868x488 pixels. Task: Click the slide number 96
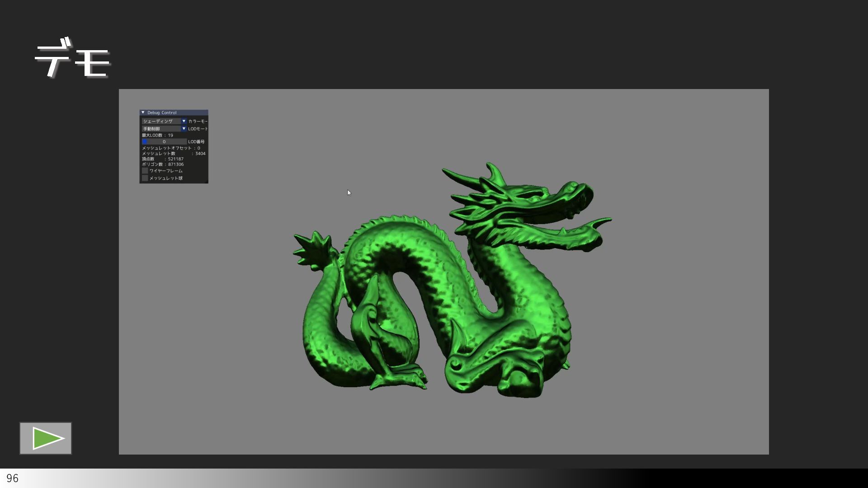(x=12, y=479)
